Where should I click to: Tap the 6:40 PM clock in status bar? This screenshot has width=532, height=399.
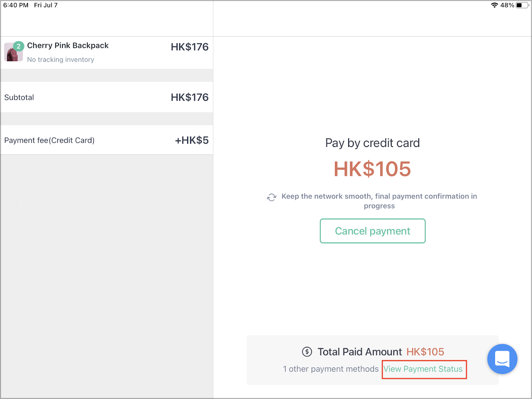pos(16,5)
